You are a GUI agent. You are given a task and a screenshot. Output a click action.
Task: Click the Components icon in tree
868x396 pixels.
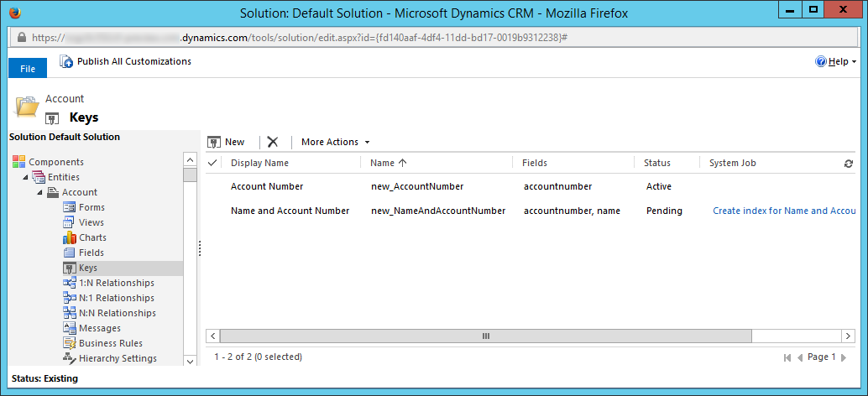18,162
